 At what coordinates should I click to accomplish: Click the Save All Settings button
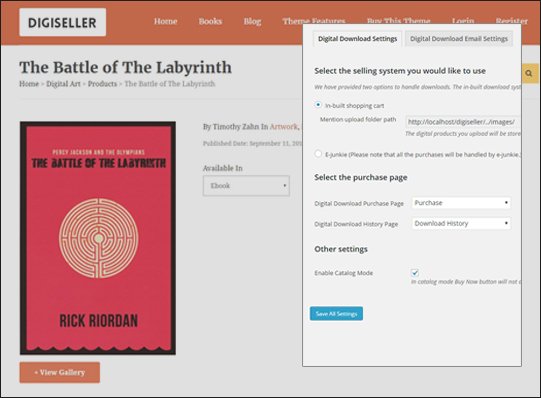(336, 314)
